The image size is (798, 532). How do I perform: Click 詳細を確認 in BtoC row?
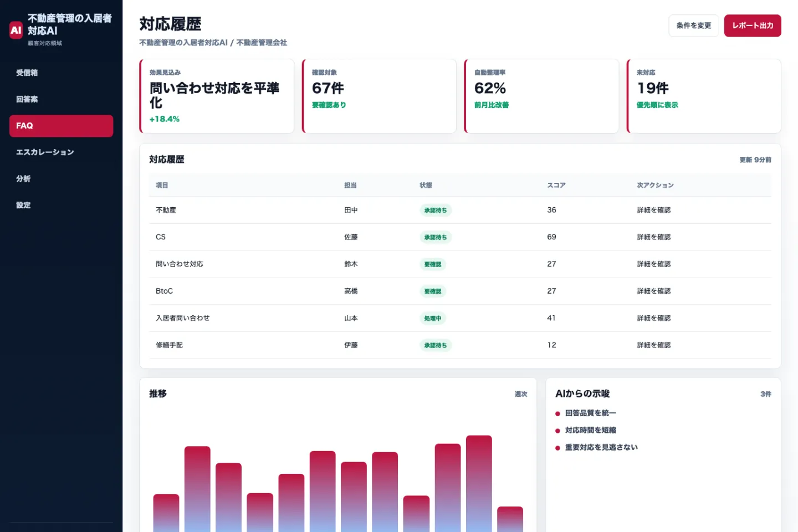pyautogui.click(x=654, y=291)
